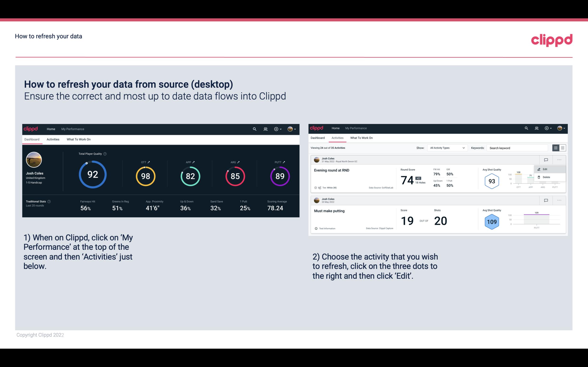
Task: Toggle between list and grid view icons
Action: point(558,148)
